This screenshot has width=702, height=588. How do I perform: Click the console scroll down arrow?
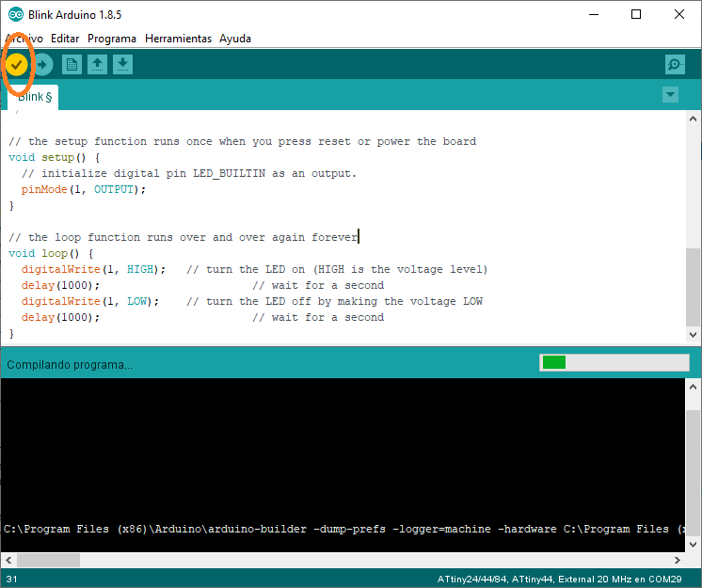tap(693, 545)
